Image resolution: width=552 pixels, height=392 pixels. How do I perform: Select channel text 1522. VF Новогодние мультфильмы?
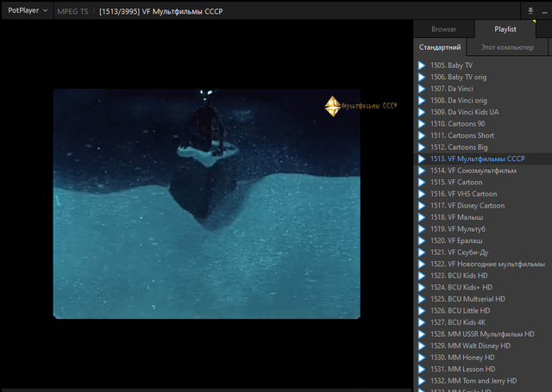pyautogui.click(x=487, y=264)
